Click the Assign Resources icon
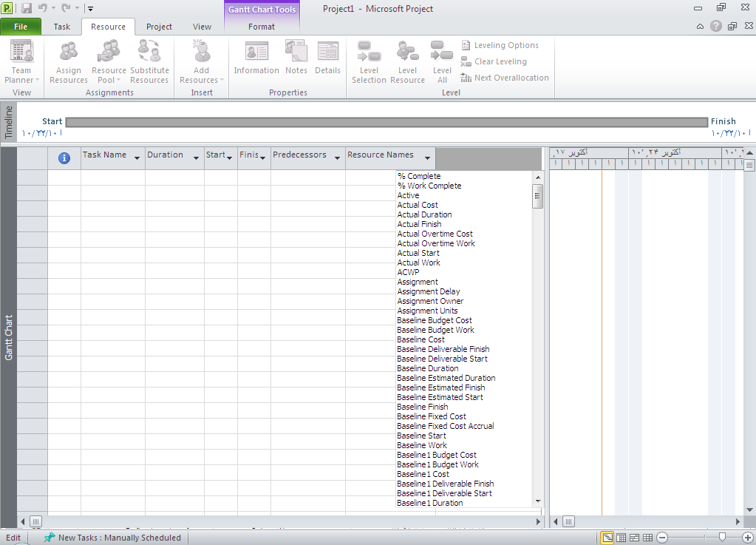The width and height of the screenshot is (756, 545). point(69,53)
